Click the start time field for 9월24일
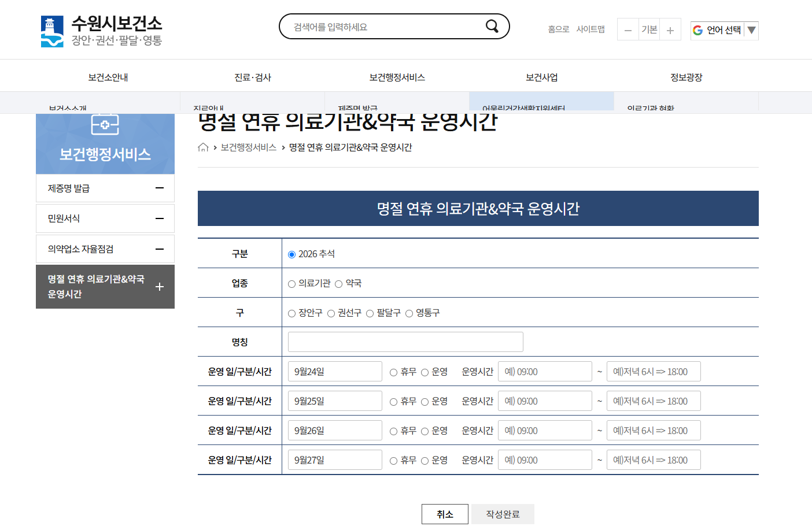Viewport: 812px width, 530px height. (545, 371)
